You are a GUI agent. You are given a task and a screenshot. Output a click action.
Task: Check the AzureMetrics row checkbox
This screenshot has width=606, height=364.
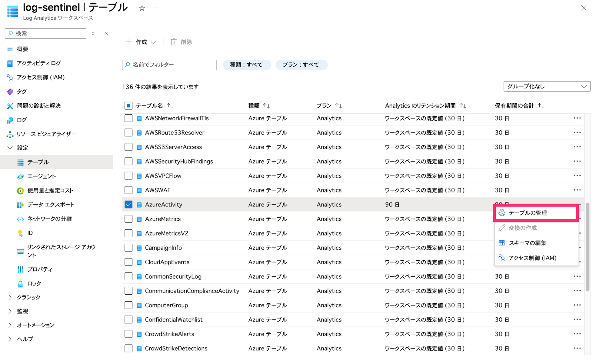[128, 219]
